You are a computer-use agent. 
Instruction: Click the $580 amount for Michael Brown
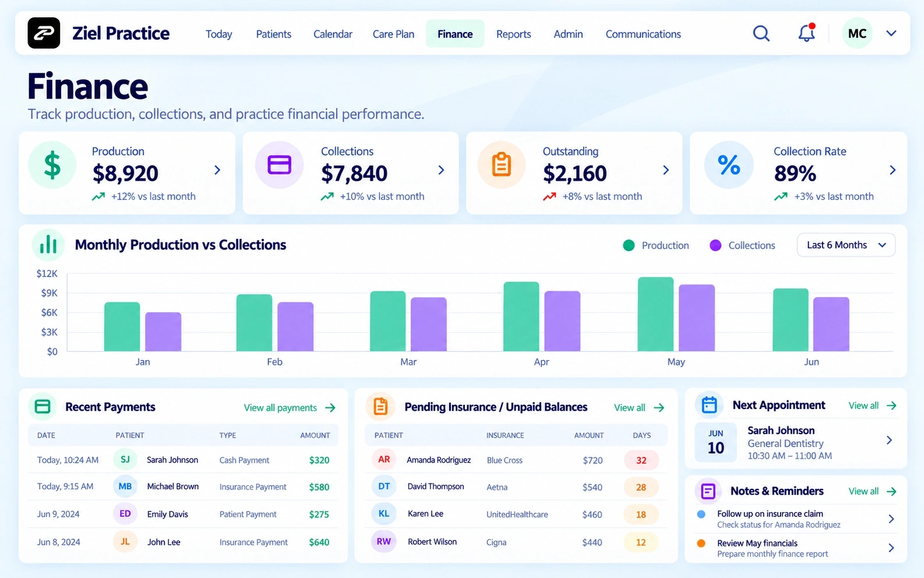click(319, 487)
